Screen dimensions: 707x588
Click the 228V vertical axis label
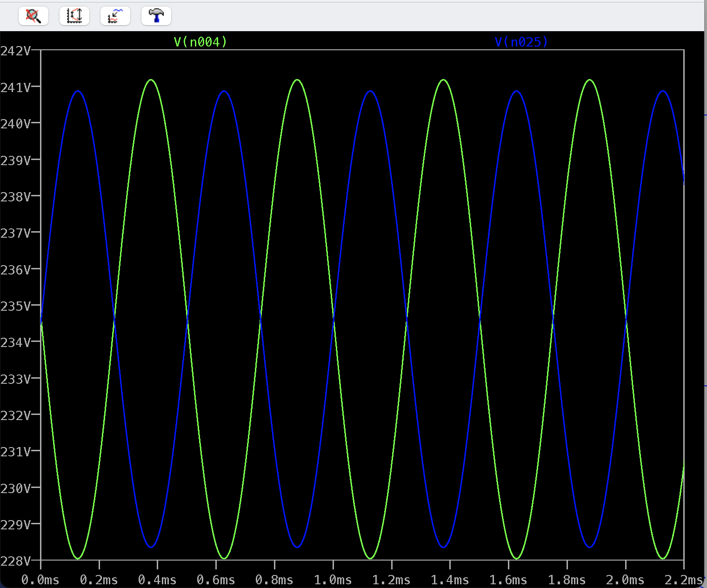(x=16, y=561)
